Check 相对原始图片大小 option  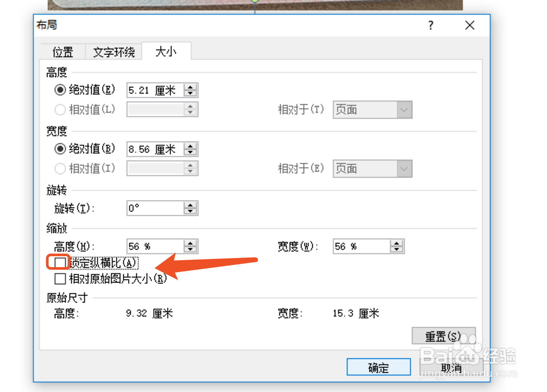[x=60, y=279]
